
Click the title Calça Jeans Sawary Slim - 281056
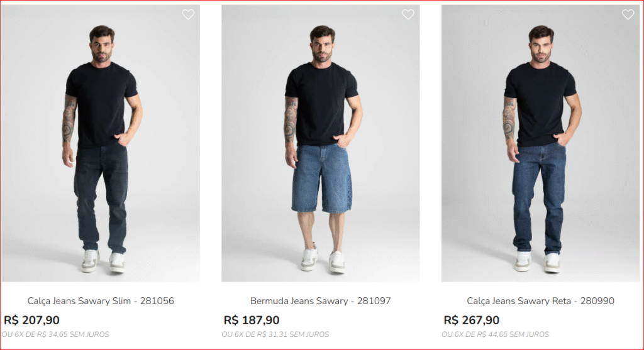pos(101,301)
